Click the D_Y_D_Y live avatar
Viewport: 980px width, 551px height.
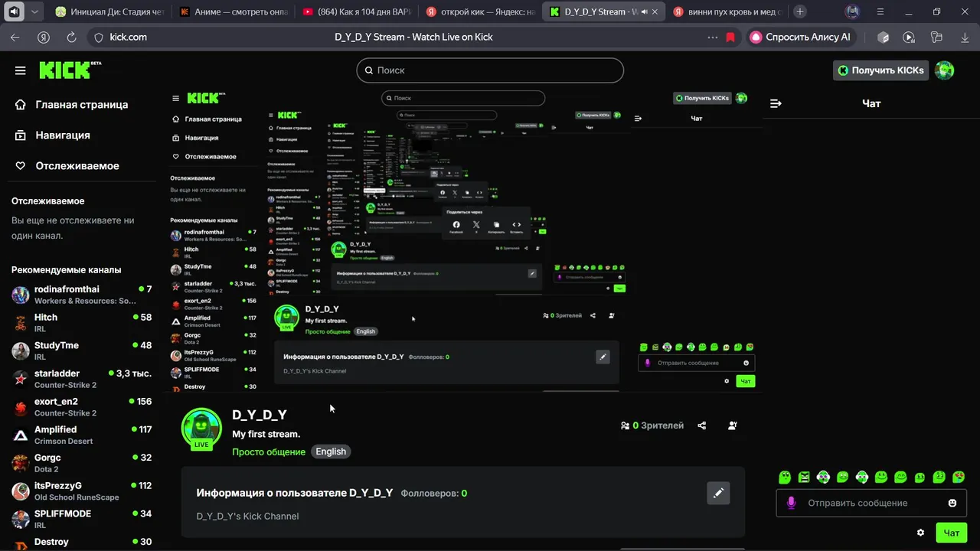tap(201, 429)
